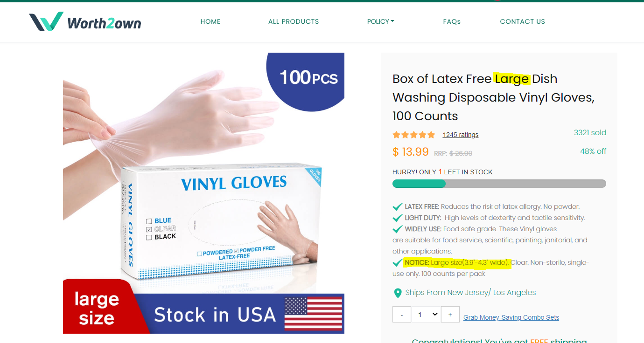Click the checkmark icon beside LIGHT DUTY
The image size is (644, 343).
pos(398,218)
